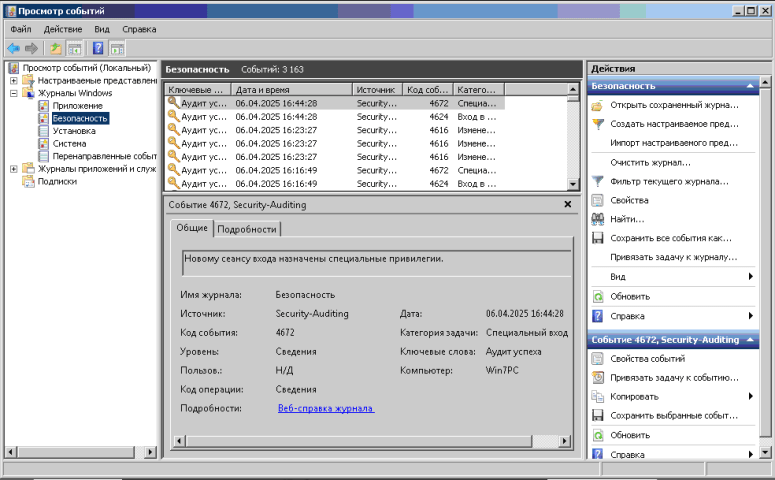
Task: Click the Свойства icon in Actions pane
Action: pos(598,200)
